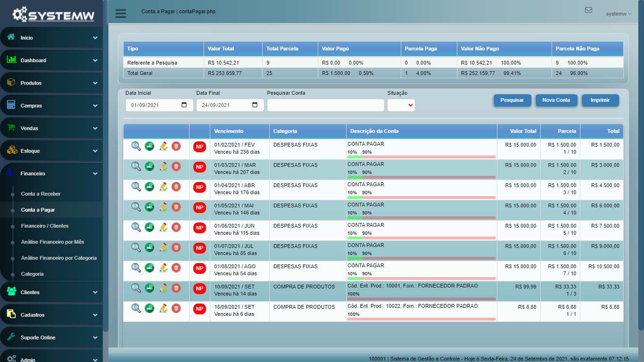Click the NP status badge for 18/09/2021 row
Image resolution: width=644 pixels, height=362 pixels.
[199, 309]
